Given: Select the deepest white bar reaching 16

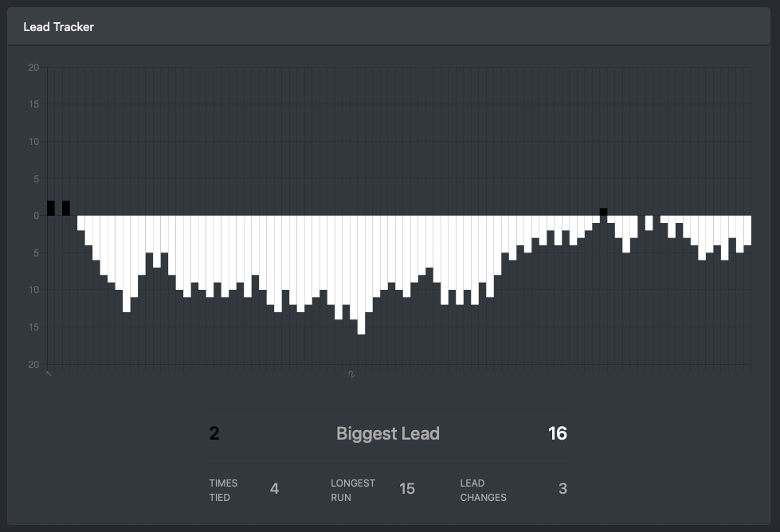Looking at the screenshot, I should point(361,275).
